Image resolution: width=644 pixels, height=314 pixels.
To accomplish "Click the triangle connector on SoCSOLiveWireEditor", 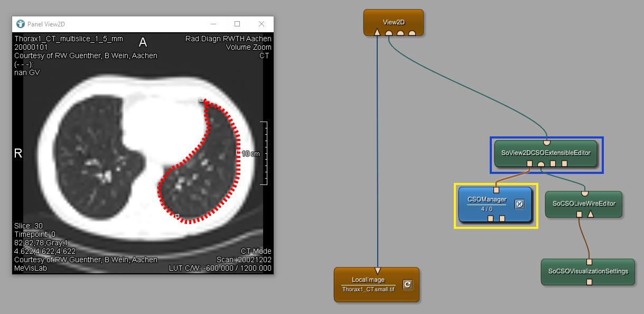I will coord(591,214).
